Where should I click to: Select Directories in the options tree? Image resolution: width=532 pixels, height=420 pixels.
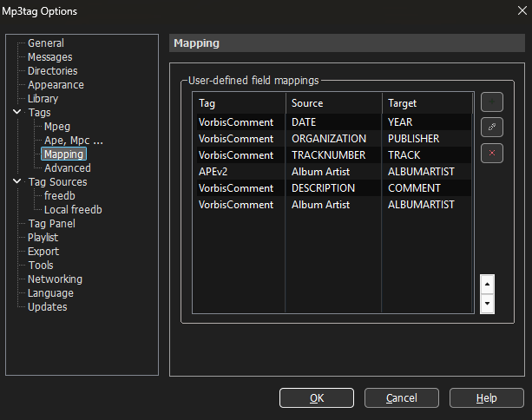click(53, 71)
